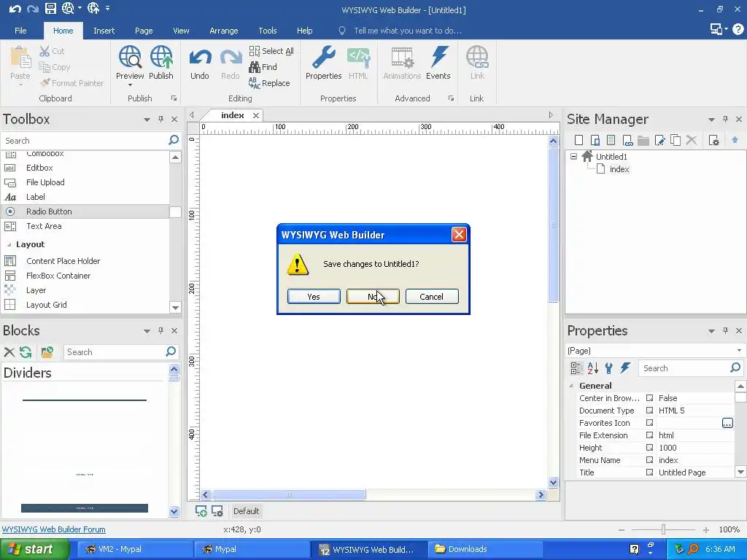The width and height of the screenshot is (747, 560).
Task: Click the Undo arrow in quick access toolbar
Action: [15, 9]
